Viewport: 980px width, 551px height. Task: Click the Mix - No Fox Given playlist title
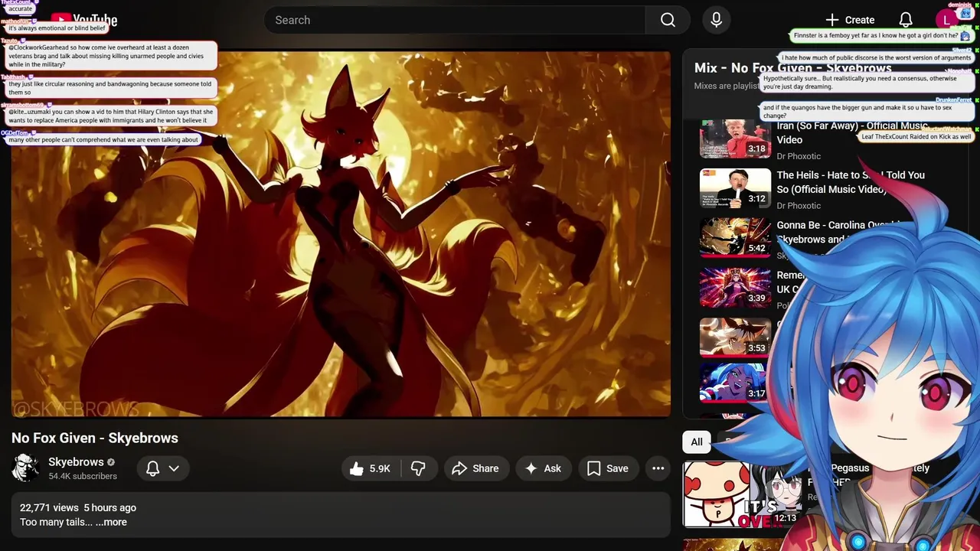click(792, 68)
